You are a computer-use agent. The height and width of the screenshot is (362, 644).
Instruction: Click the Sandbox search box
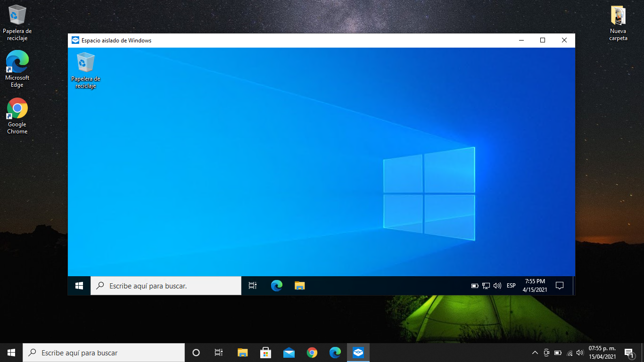pos(166,286)
